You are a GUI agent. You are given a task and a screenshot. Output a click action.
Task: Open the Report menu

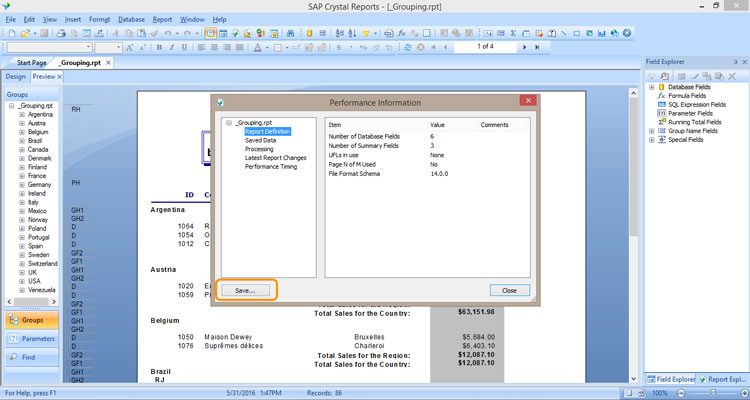click(162, 20)
